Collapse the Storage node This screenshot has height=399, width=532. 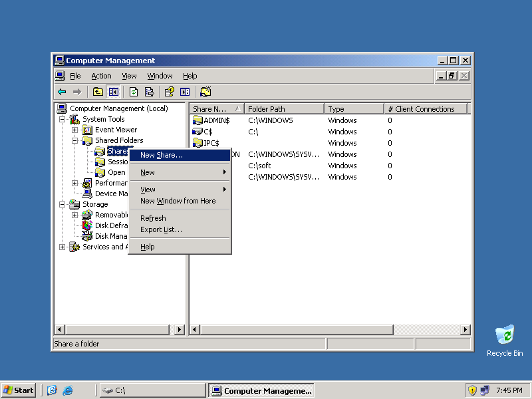pos(62,205)
